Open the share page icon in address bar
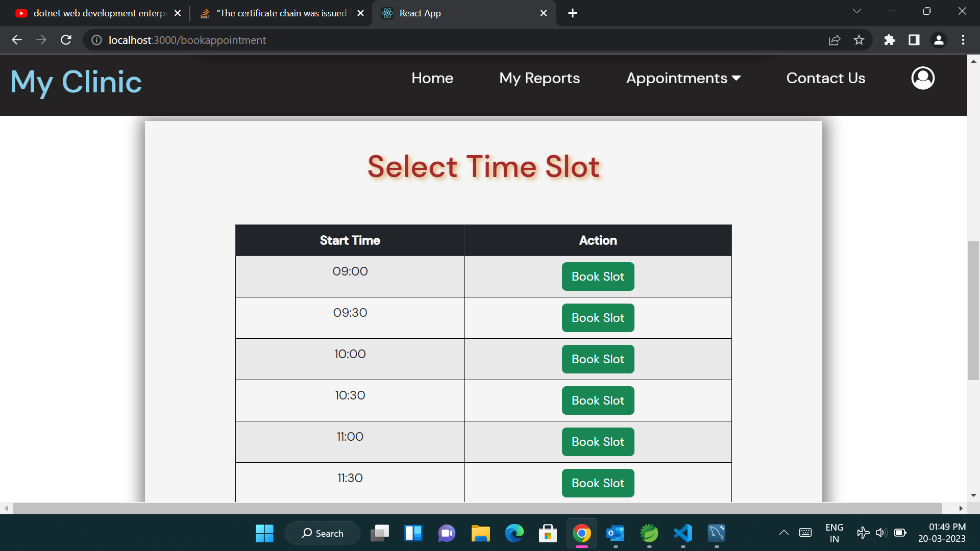Screen dimensions: 980x551 pyautogui.click(x=835, y=40)
